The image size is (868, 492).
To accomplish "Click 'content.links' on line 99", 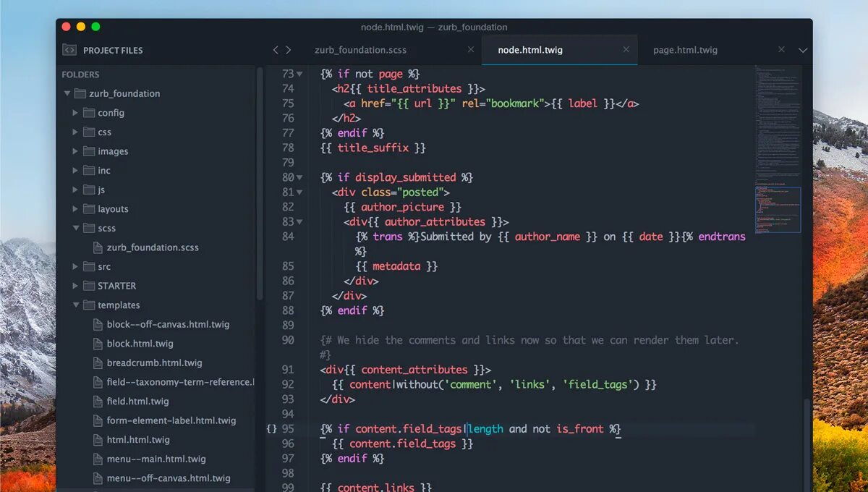I will 376,488.
